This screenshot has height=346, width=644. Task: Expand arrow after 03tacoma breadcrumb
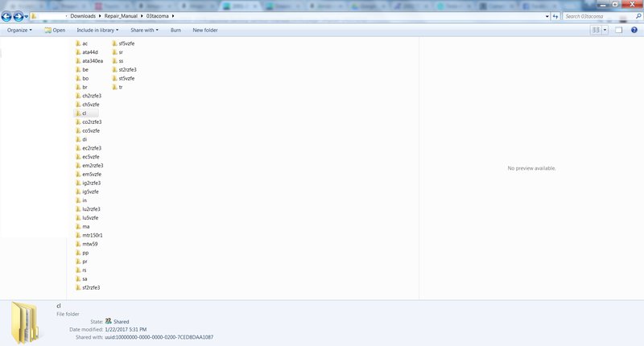tap(173, 16)
